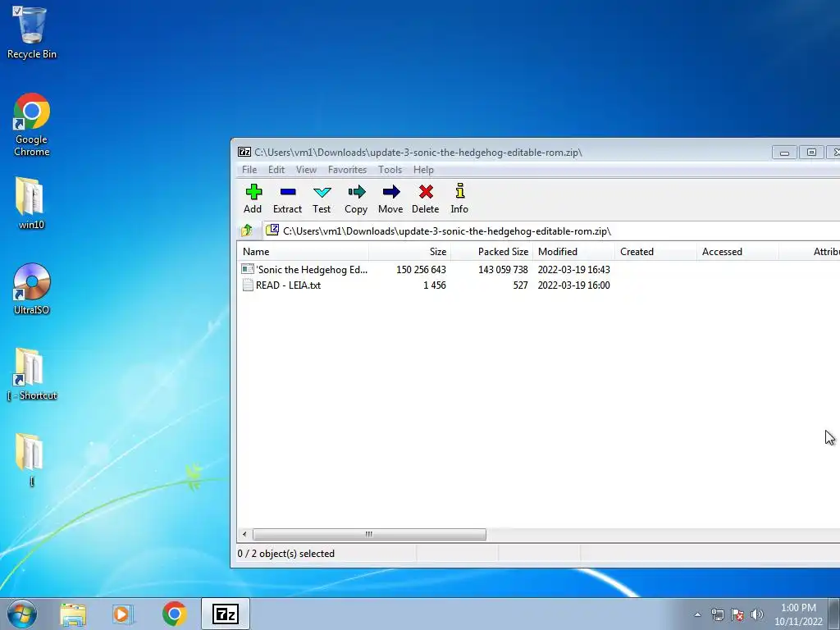
Task: Click the Copy toolbar button
Action: (x=356, y=199)
